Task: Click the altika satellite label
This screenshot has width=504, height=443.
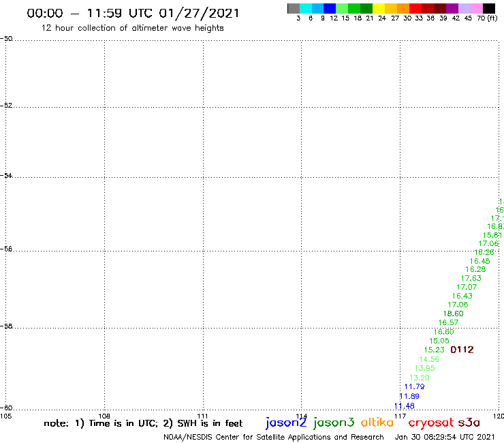Action: coord(377,422)
